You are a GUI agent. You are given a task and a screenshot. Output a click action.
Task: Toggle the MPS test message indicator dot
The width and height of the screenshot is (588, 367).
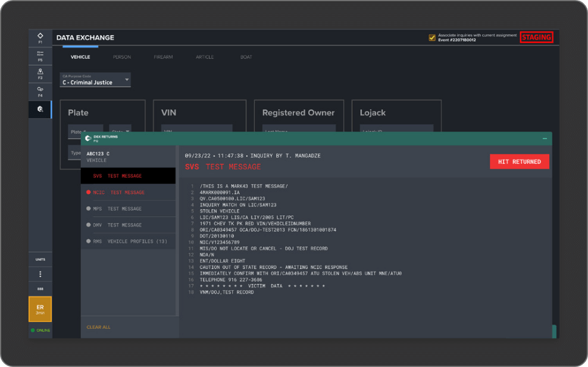click(x=89, y=209)
